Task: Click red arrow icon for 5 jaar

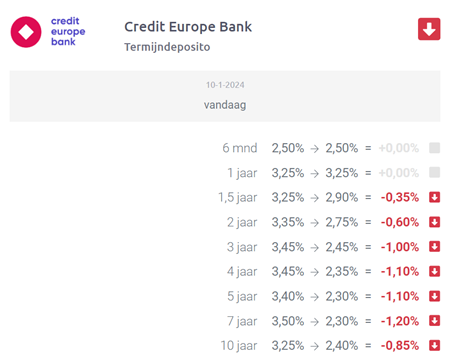Action: coord(434,296)
